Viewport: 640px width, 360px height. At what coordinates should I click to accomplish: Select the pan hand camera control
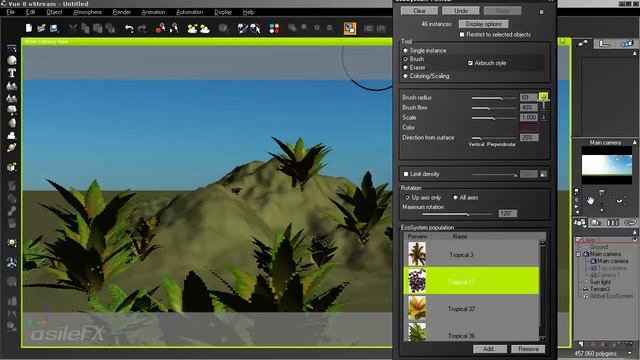pos(590,200)
